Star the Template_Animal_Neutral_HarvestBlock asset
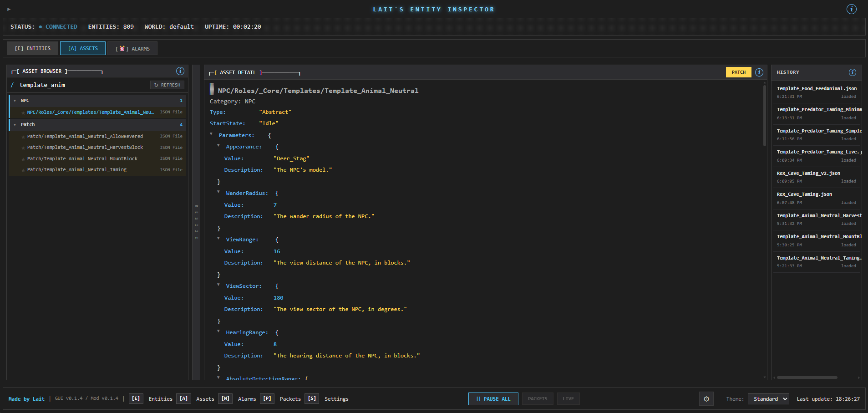The width and height of the screenshot is (868, 413). [23, 148]
